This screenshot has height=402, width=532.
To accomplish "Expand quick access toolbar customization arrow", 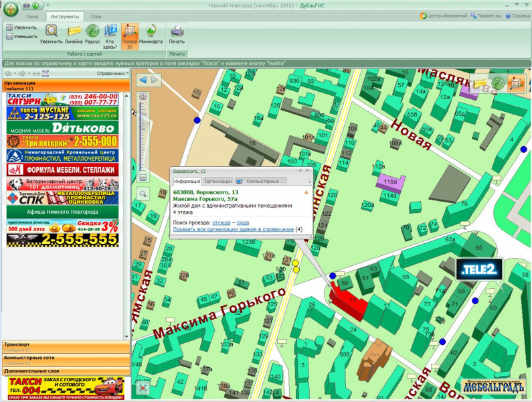I will pyautogui.click(x=48, y=5).
